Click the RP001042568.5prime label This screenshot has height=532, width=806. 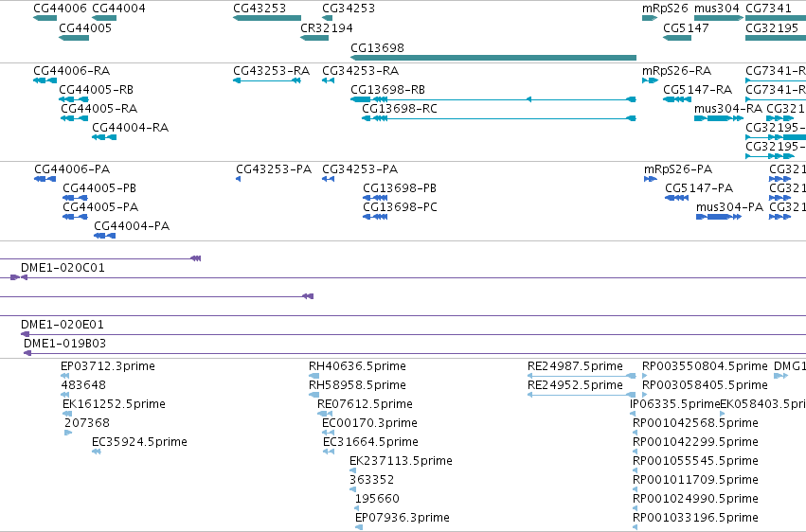[696, 423]
